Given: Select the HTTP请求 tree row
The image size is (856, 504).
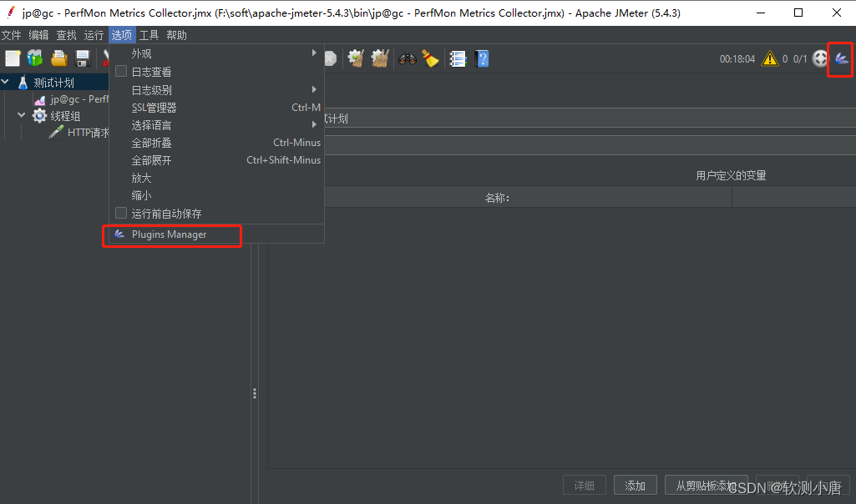Looking at the screenshot, I should pos(79,132).
